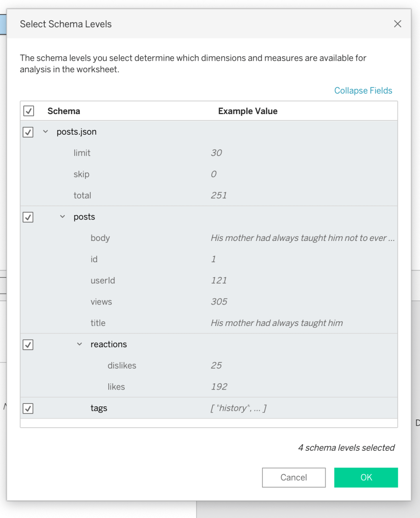The image size is (420, 518).
Task: Click the Schema column header
Action: 64,111
